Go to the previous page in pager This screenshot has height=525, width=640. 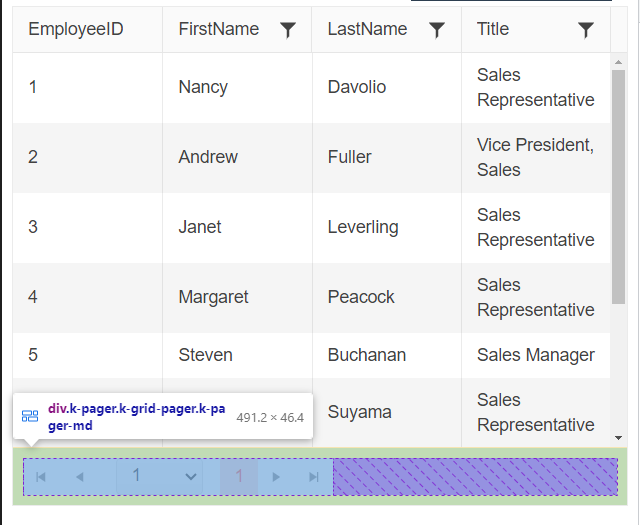80,477
